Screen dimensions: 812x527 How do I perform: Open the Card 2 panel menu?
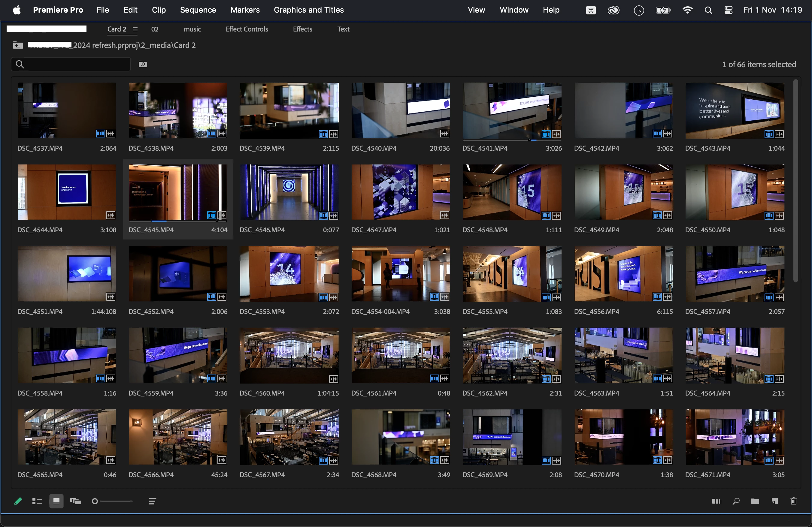(135, 29)
